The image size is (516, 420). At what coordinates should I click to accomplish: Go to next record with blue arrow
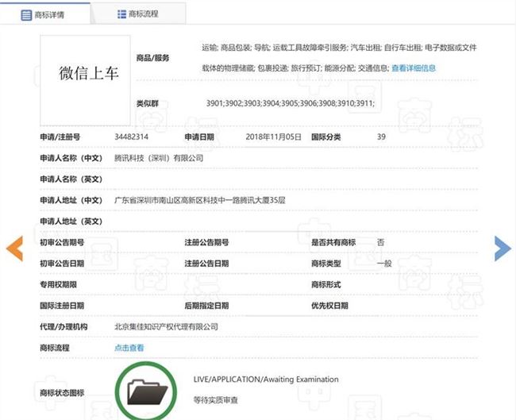pos(503,249)
